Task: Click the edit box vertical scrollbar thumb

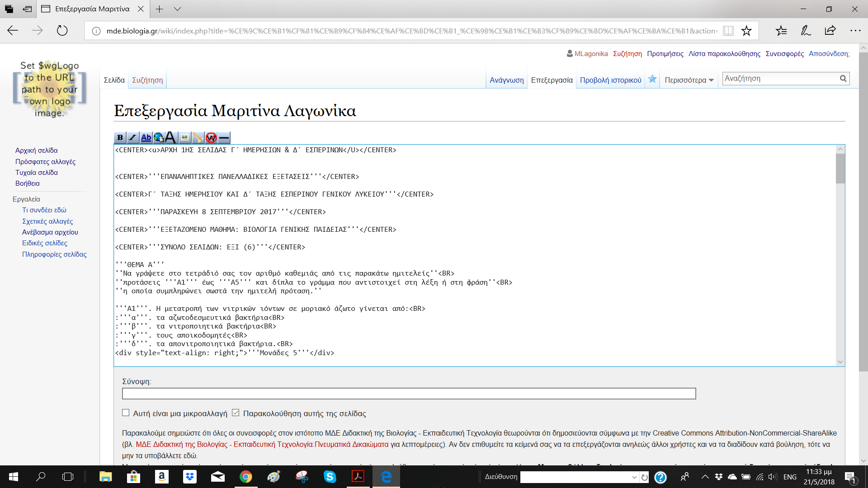Action: [x=840, y=169]
